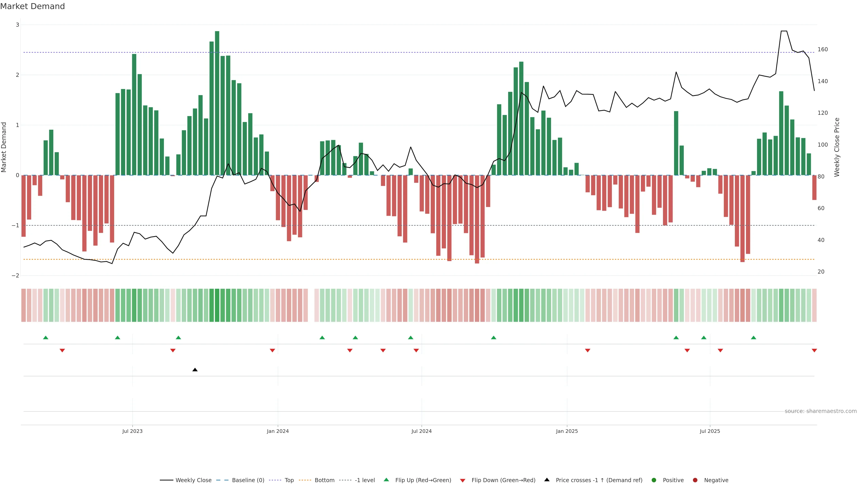Click the black price-crosses triangle marker
The width and height of the screenshot is (868, 488).
195,370
